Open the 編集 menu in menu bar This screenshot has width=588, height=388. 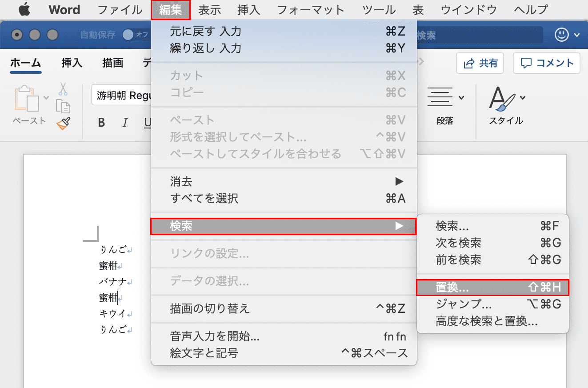(171, 9)
